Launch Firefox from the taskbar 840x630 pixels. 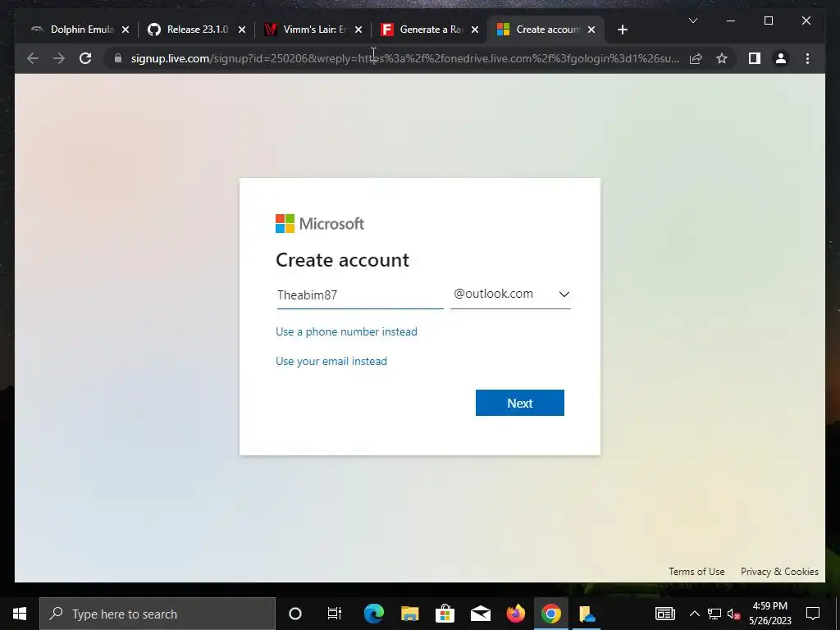click(516, 614)
